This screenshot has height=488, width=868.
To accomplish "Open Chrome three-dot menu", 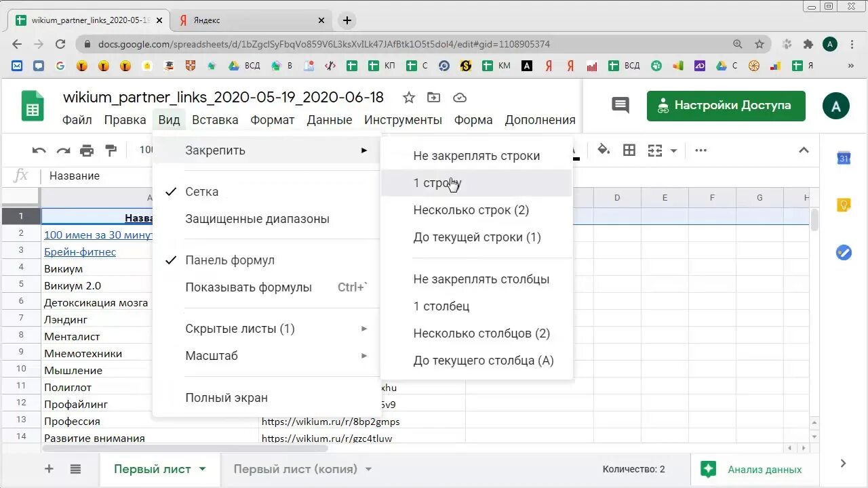I will [852, 44].
